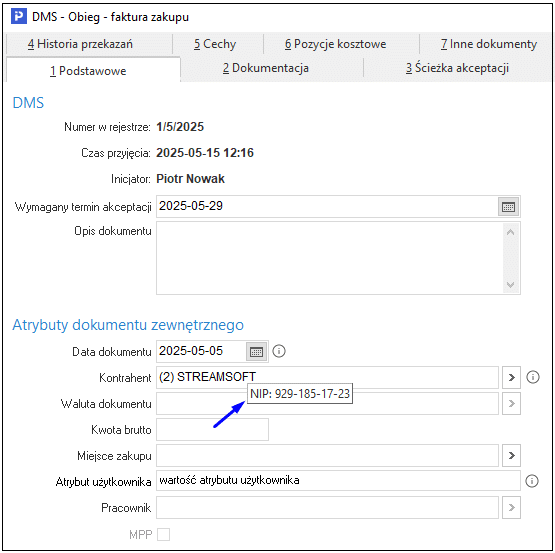This screenshot has height=553, width=555.
Task: Toggle the MPP checkbox
Action: 163,534
